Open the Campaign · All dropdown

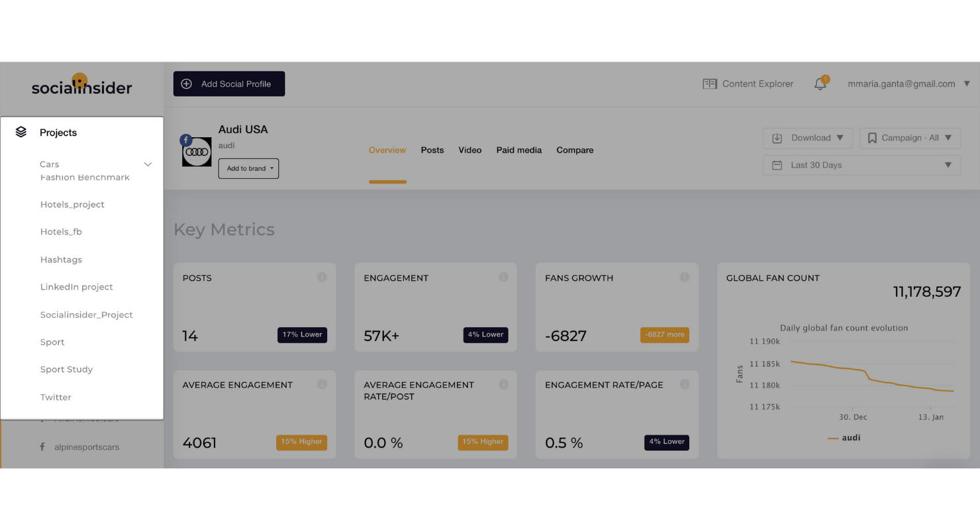pos(910,138)
